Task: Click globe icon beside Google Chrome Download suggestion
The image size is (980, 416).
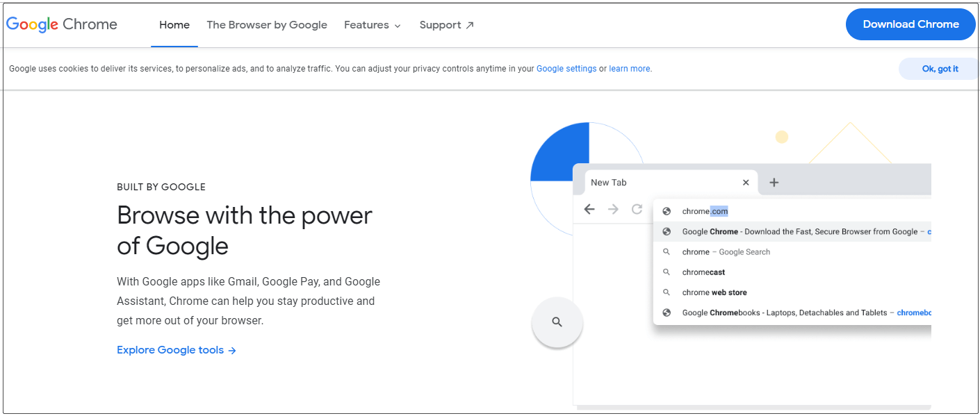Action: coord(667,232)
